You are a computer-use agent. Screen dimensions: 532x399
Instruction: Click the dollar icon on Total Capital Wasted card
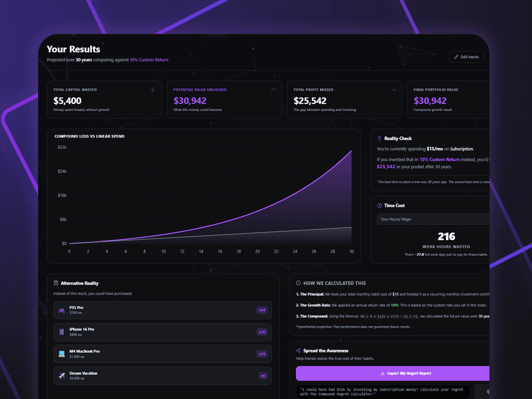point(153,90)
